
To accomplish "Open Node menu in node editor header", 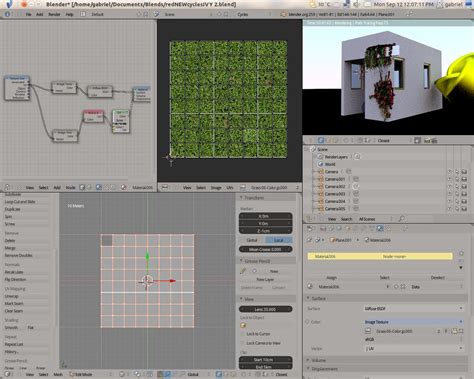I will pyautogui.click(x=70, y=188).
